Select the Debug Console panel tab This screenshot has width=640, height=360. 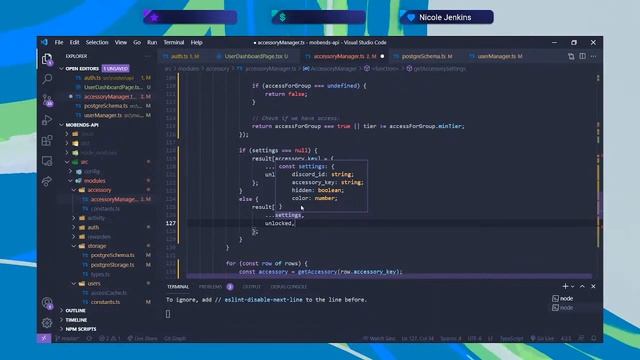pyautogui.click(x=288, y=287)
